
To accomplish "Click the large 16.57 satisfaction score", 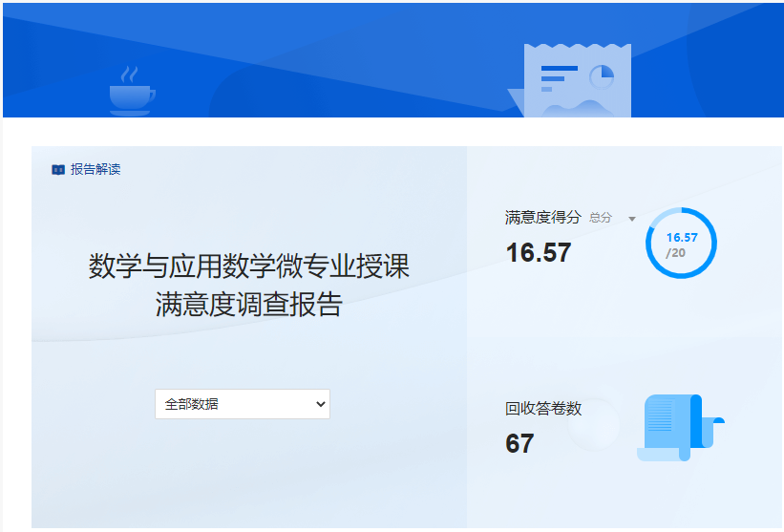I will tap(539, 252).
